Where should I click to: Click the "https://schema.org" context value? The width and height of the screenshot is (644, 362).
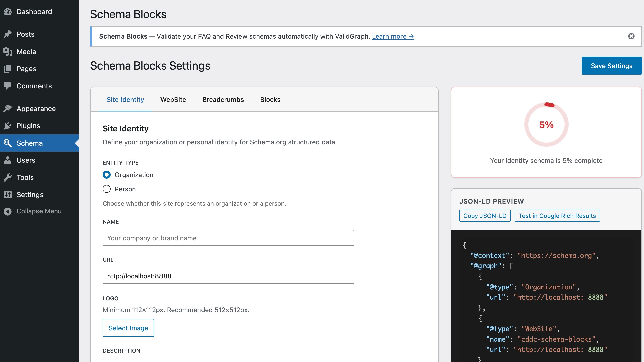tap(556, 256)
